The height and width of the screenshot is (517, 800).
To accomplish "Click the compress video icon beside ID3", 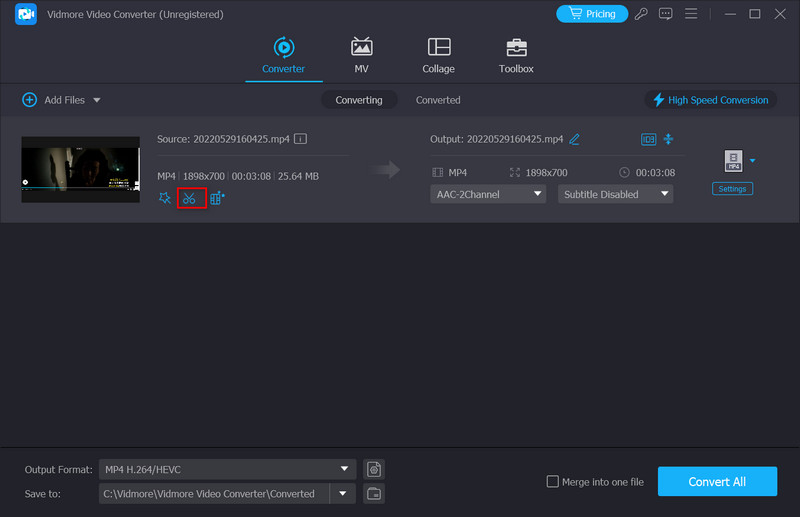I will pyautogui.click(x=669, y=139).
